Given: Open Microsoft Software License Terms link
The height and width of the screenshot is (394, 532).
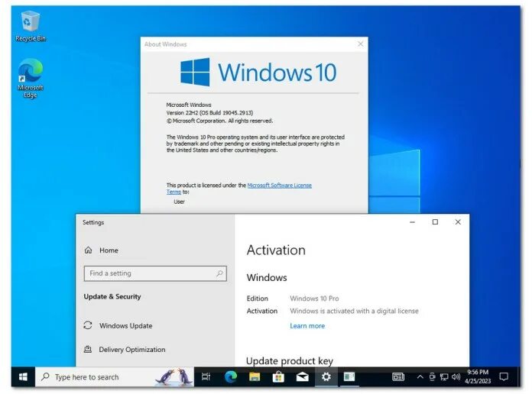Looking at the screenshot, I should [279, 185].
